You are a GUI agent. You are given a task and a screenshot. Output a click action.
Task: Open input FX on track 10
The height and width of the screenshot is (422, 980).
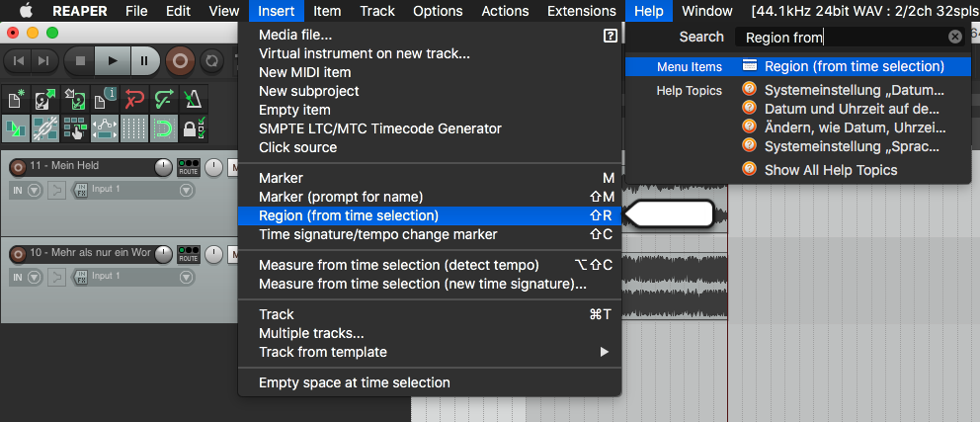point(80,277)
